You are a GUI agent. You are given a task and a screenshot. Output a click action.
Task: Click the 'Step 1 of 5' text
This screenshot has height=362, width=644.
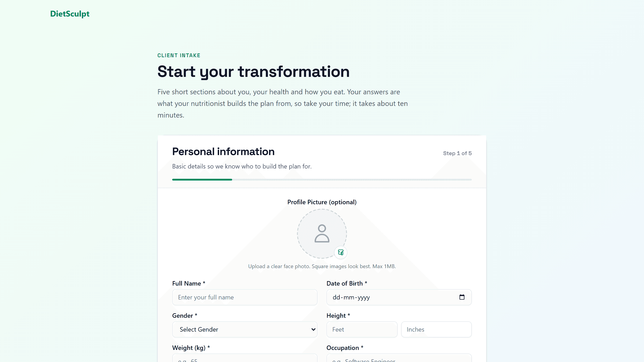pos(457,153)
